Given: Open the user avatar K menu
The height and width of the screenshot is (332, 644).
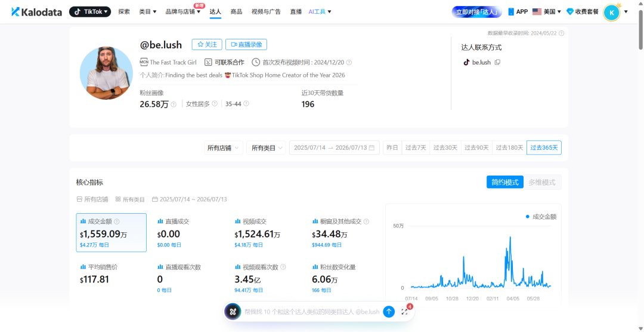Looking at the screenshot, I should pyautogui.click(x=612, y=13).
